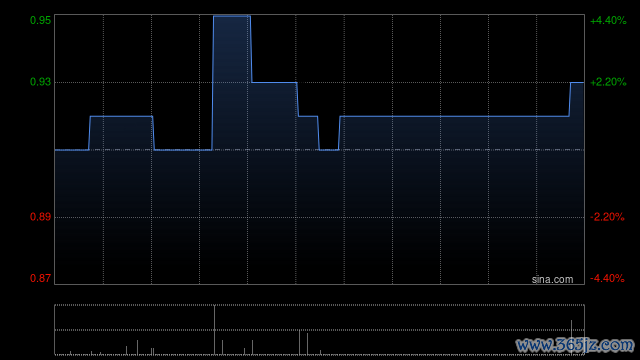This screenshot has width=640, height=360.
Task: Click the final price step up to 0.93
Action: (577, 82)
